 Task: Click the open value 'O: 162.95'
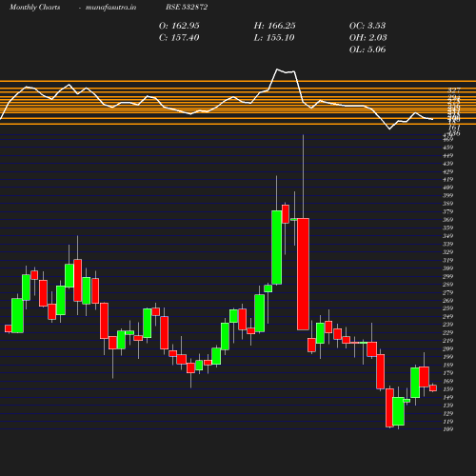179,26
